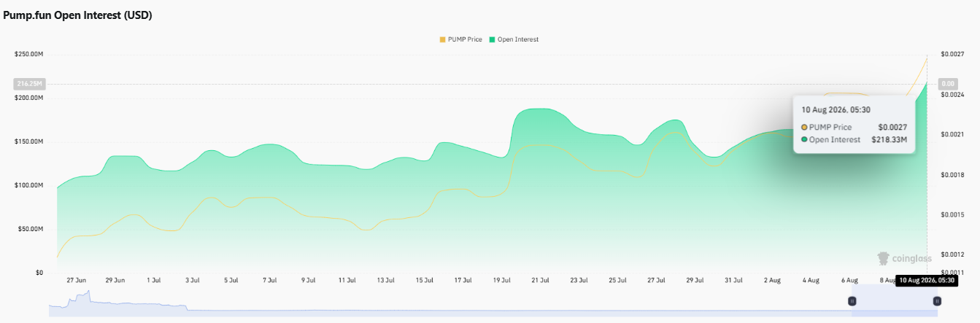Click the 1 Jul date label

point(154,280)
